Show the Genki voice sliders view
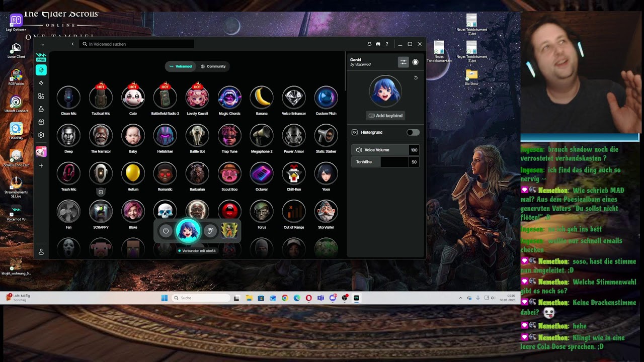This screenshot has width=644, height=362. coord(404,62)
